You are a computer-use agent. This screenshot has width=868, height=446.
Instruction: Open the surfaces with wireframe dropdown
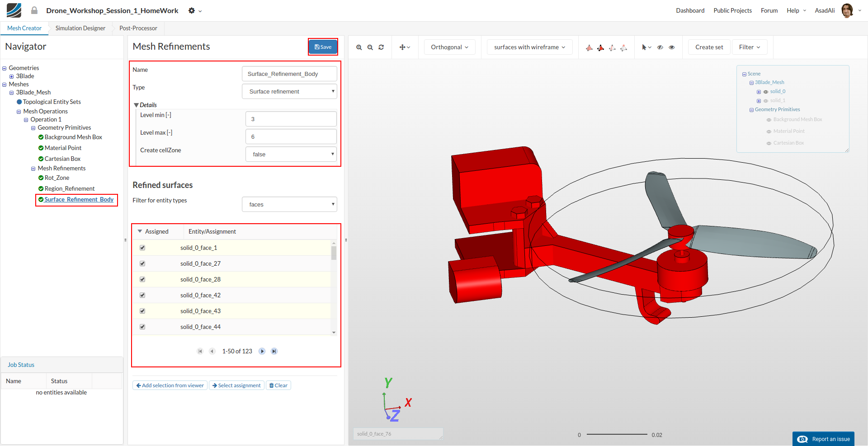[529, 47]
